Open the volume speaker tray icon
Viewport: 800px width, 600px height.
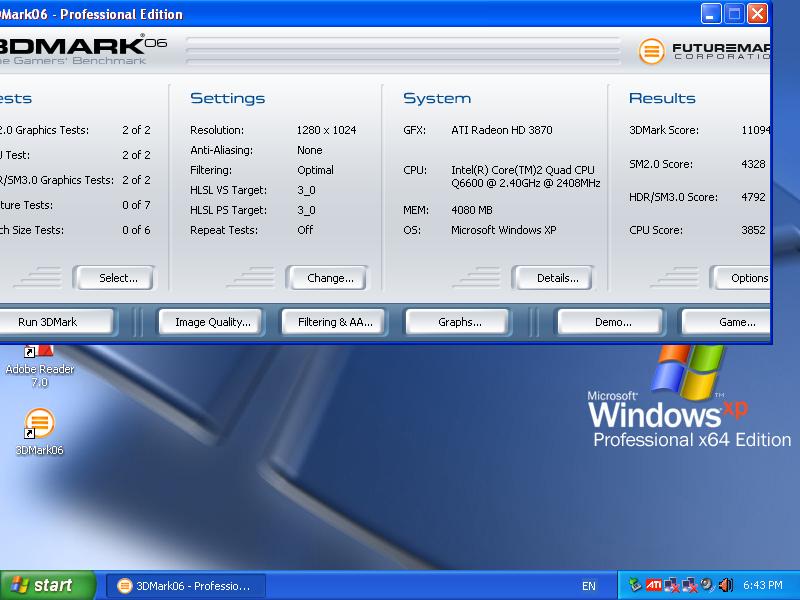click(725, 585)
